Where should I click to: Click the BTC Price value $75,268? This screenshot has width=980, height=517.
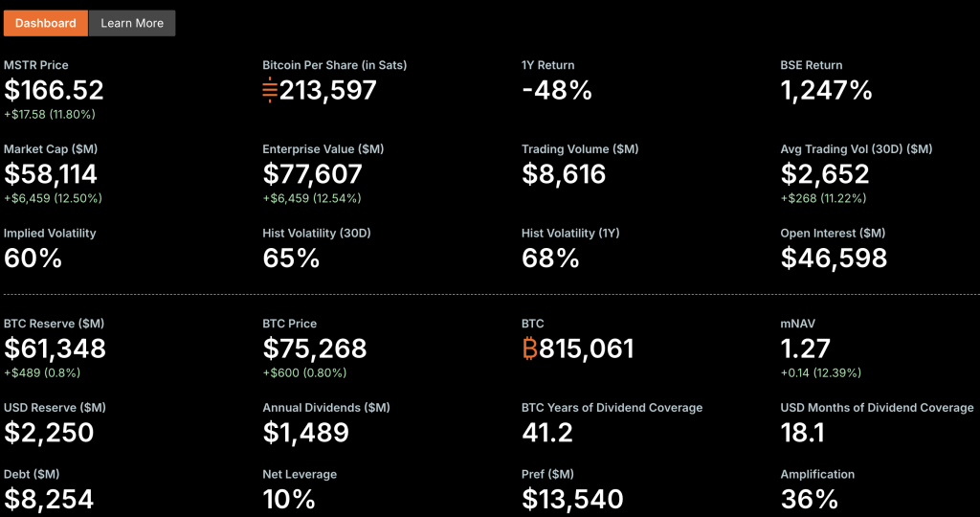(314, 348)
